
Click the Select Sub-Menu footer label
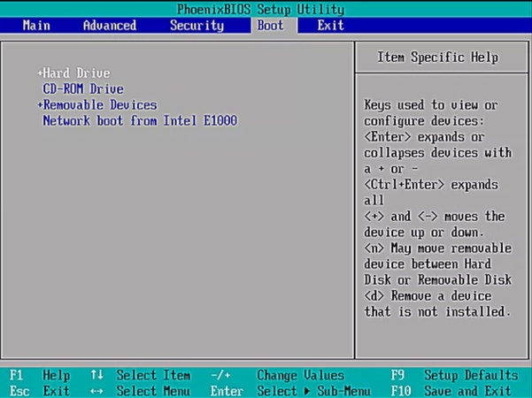[314, 391]
